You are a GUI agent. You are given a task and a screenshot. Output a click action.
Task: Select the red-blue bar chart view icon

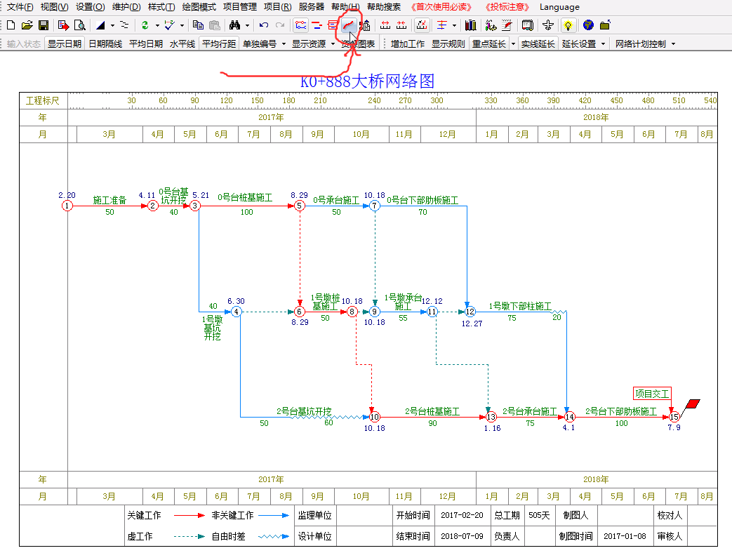[317, 25]
